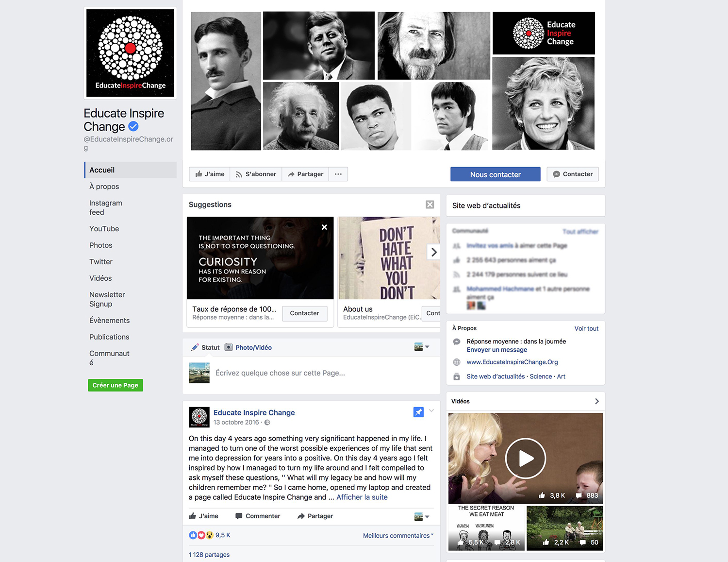Open Messenger via top Contacter button
This screenshot has width=728, height=562.
click(573, 174)
